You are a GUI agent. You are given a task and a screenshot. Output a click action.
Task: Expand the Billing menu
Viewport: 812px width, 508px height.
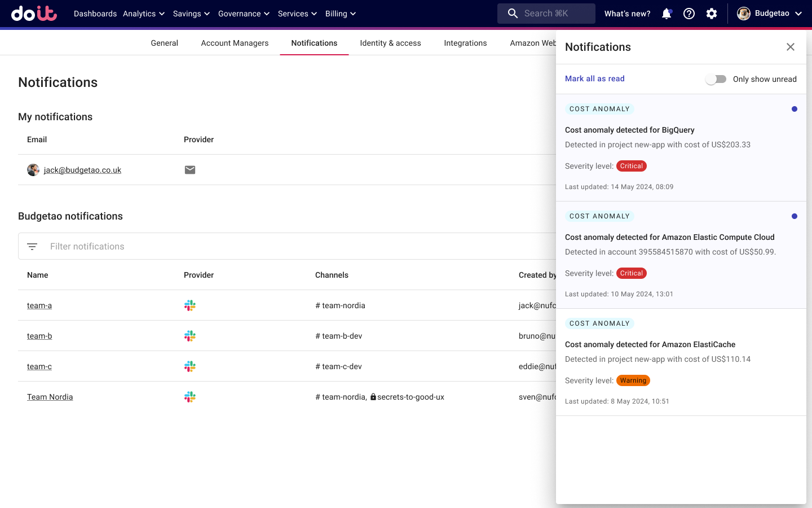[x=341, y=14]
